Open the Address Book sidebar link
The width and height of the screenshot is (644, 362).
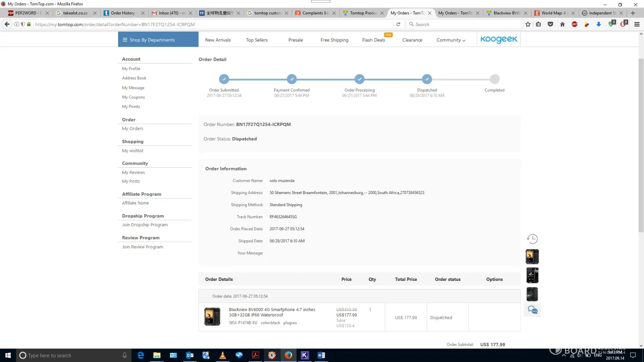click(x=134, y=78)
